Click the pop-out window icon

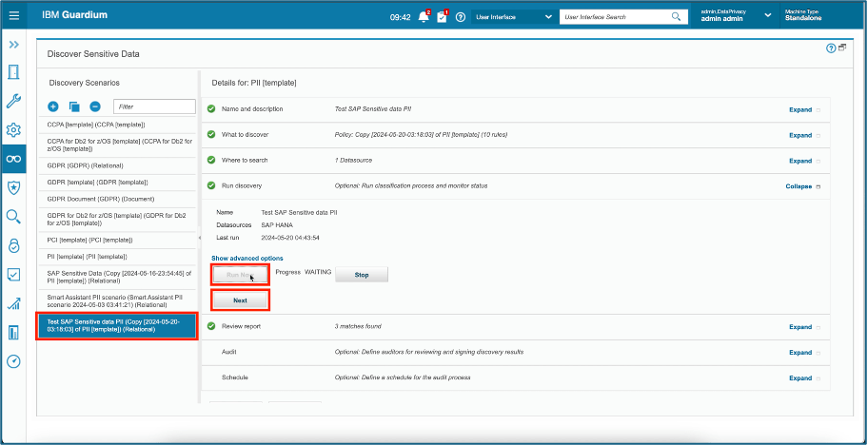pyautogui.click(x=842, y=48)
